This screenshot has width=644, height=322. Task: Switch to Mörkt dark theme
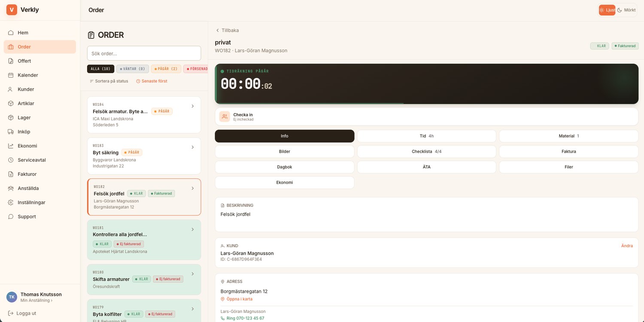[626, 10]
